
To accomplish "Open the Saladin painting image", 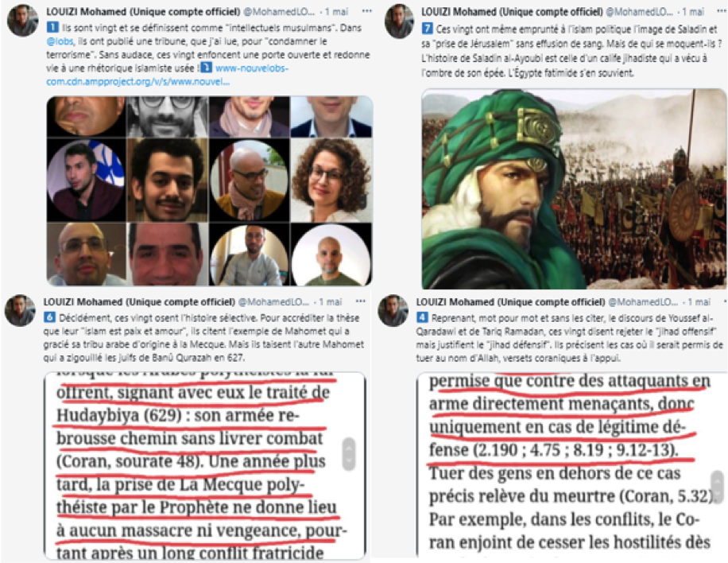I will point(574,188).
